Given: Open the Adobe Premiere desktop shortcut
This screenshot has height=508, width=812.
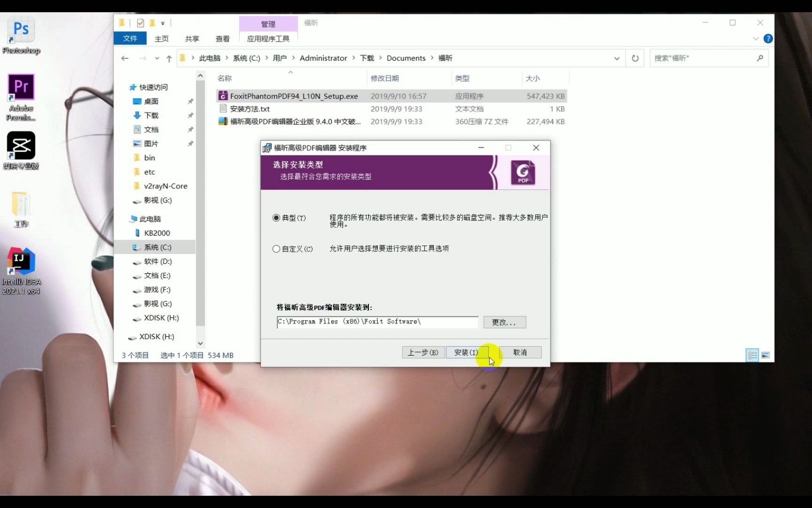Looking at the screenshot, I should coord(21,97).
